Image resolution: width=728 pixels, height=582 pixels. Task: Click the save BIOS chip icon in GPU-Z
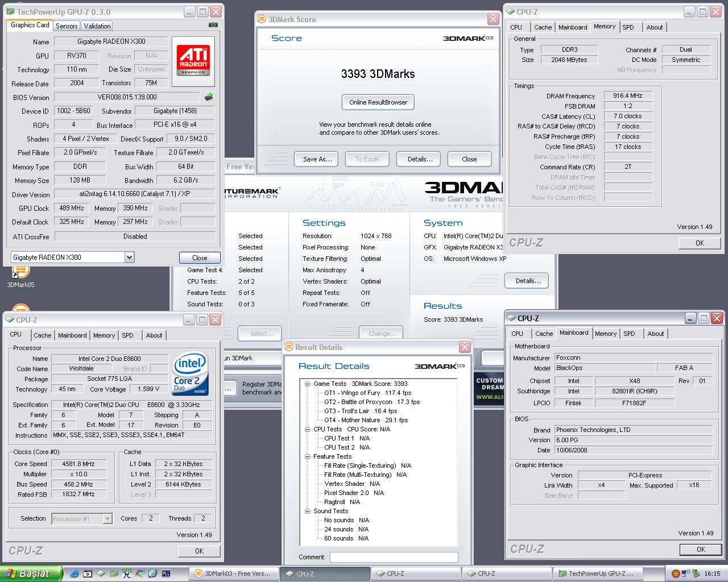pos(209,97)
